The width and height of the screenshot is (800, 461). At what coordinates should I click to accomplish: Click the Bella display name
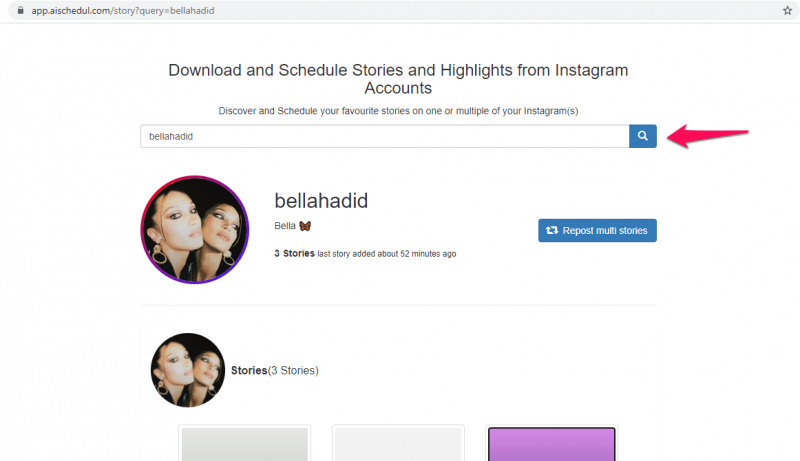(x=285, y=226)
